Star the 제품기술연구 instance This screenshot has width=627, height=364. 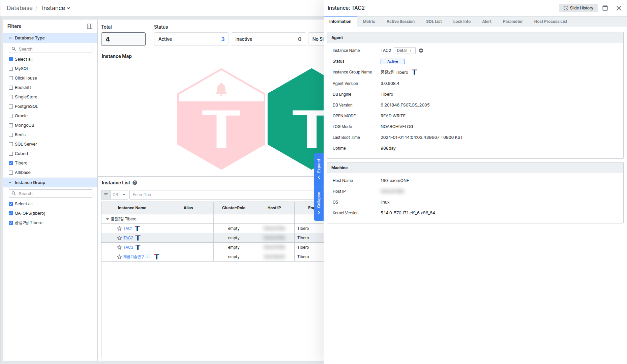click(x=119, y=257)
